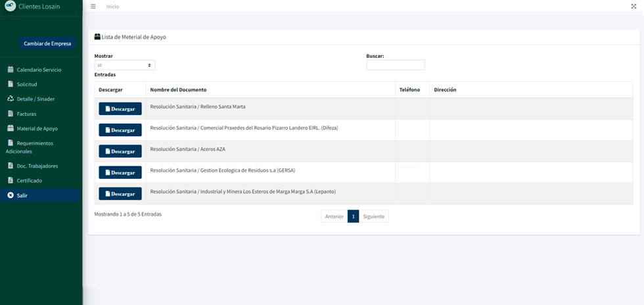644x305 pixels.
Task: Click the Certificado document icon
Action: coord(11,180)
